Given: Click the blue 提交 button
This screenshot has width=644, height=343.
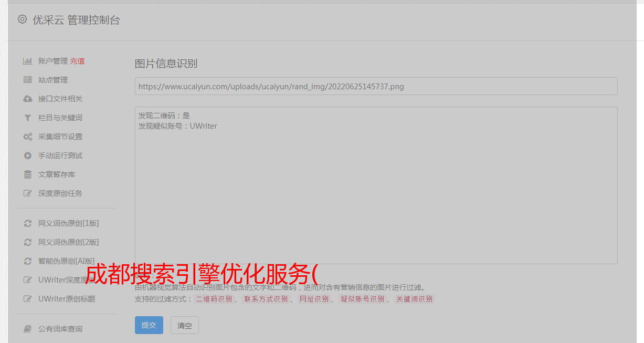Looking at the screenshot, I should (149, 325).
